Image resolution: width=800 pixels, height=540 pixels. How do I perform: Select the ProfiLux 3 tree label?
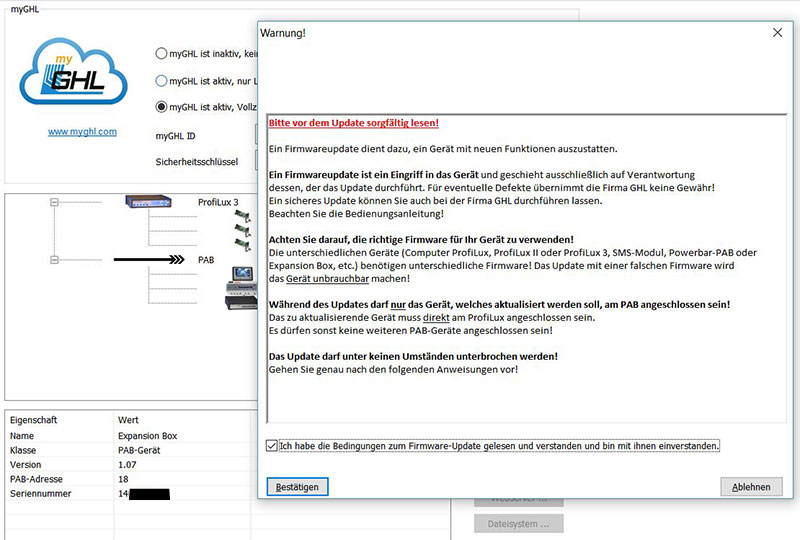(x=218, y=202)
